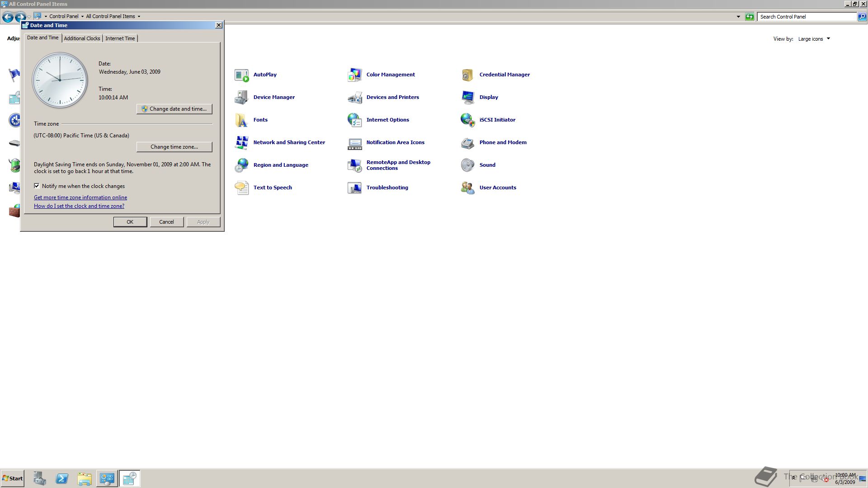This screenshot has width=868, height=488.
Task: Click the Change date and time button
Action: 175,109
